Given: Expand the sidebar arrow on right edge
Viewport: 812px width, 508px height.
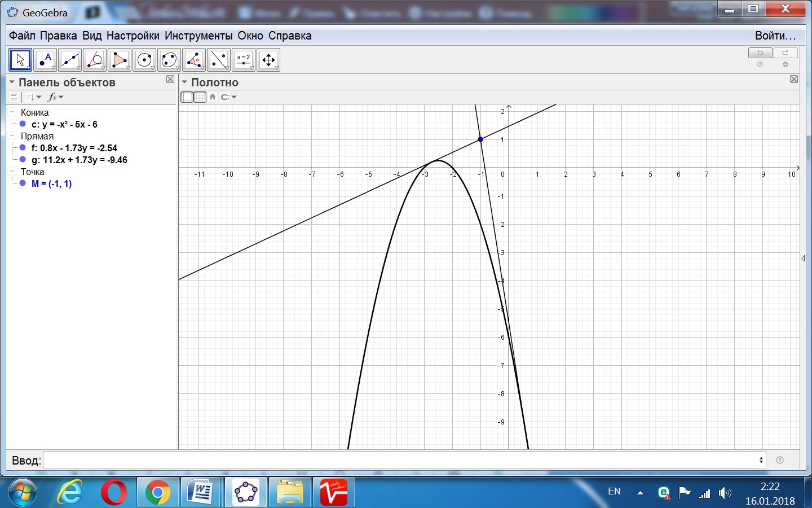Looking at the screenshot, I should 804,258.
